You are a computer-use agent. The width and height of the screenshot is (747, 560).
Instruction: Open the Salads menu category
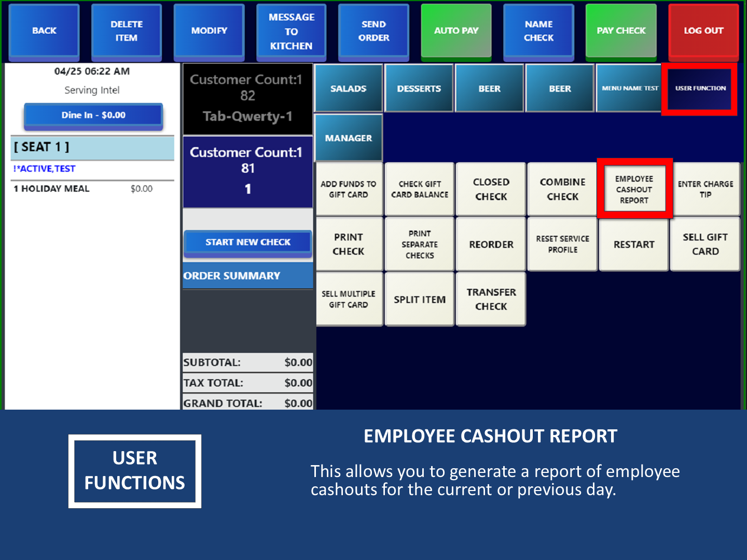[348, 89]
